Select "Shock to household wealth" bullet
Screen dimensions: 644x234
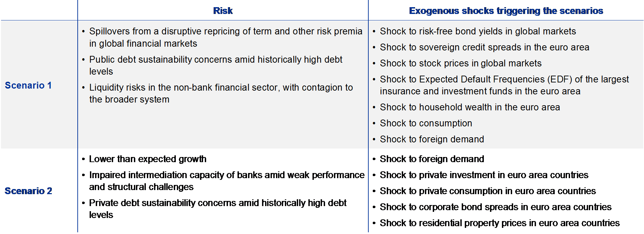click(x=470, y=107)
